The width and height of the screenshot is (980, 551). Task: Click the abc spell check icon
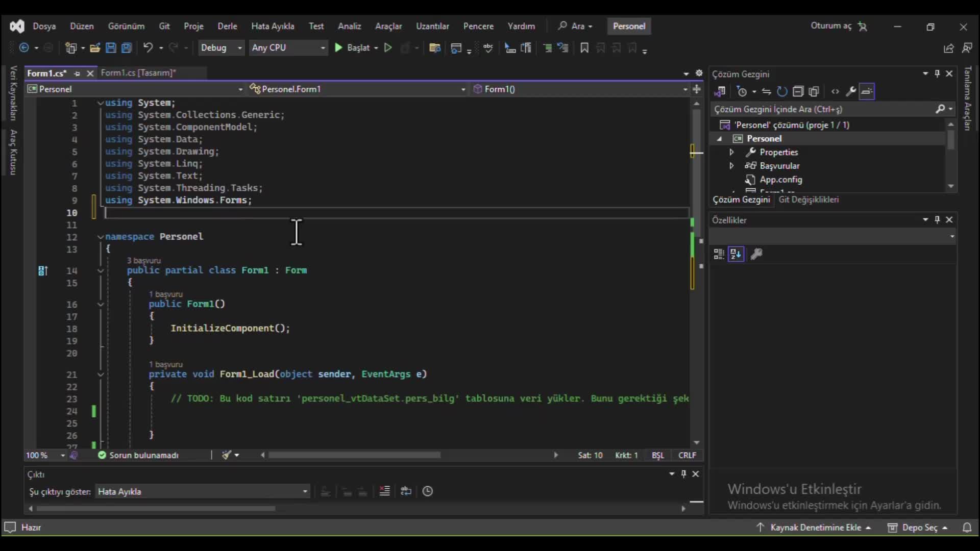(488, 48)
